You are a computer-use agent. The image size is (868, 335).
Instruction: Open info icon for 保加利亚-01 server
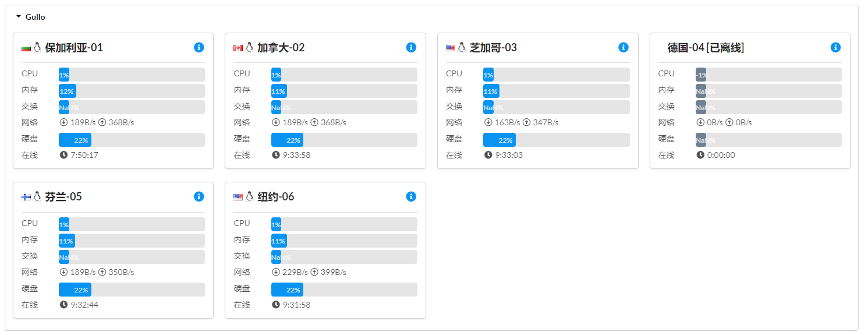click(199, 47)
